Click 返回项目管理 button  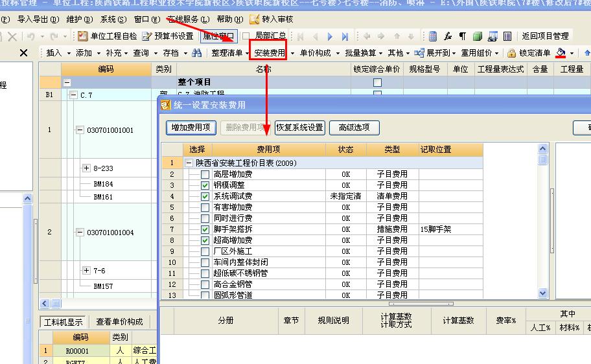pos(545,36)
